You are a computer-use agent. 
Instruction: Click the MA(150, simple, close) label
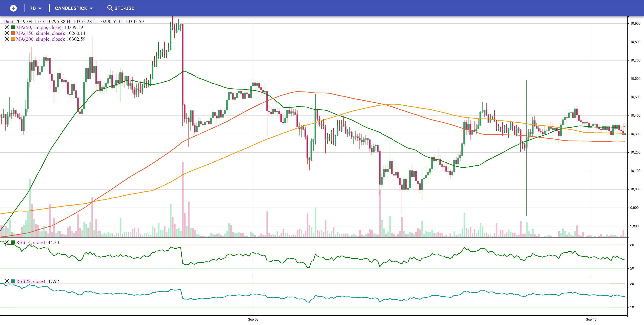[x=40, y=33]
